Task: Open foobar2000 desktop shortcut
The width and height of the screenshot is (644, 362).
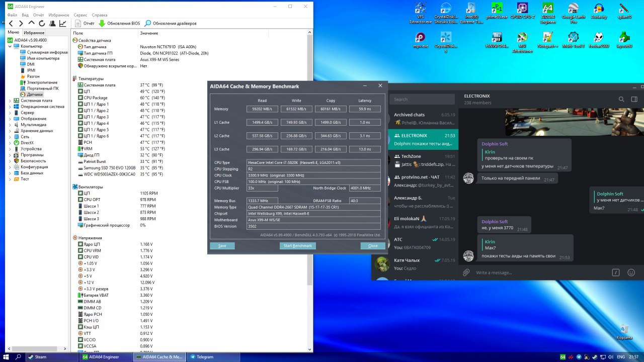Action: pos(599,40)
